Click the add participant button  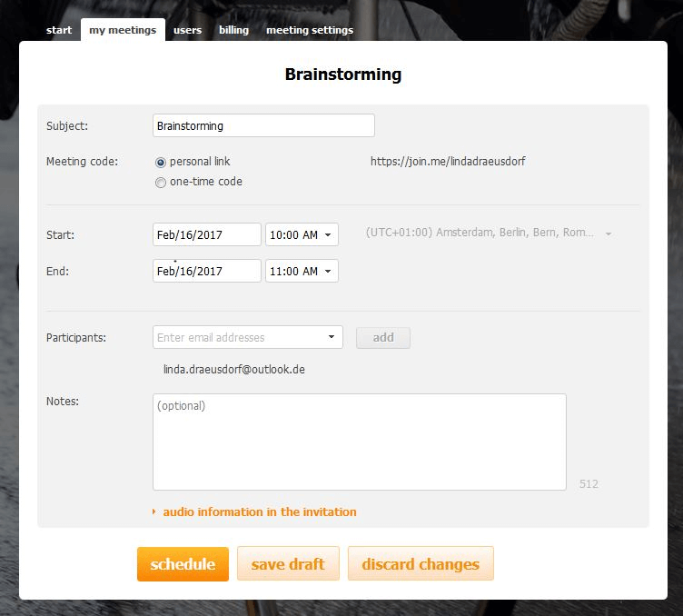click(x=383, y=338)
